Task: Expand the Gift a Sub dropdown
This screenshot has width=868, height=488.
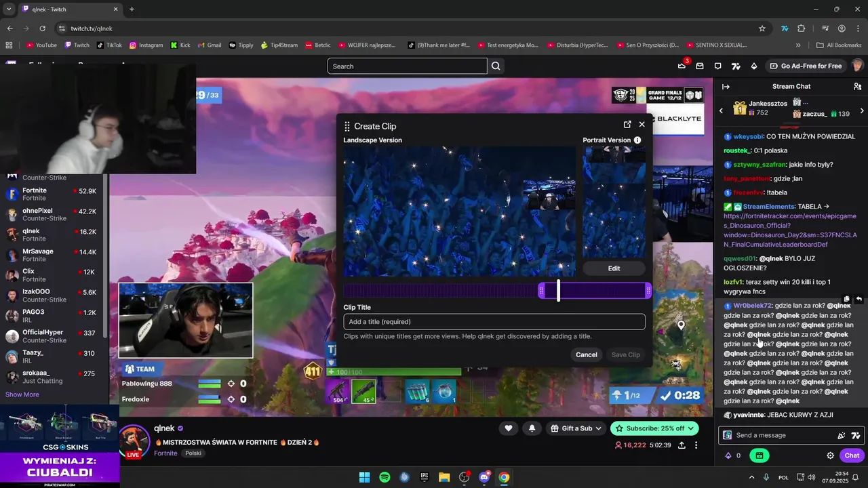Action: [576, 428]
